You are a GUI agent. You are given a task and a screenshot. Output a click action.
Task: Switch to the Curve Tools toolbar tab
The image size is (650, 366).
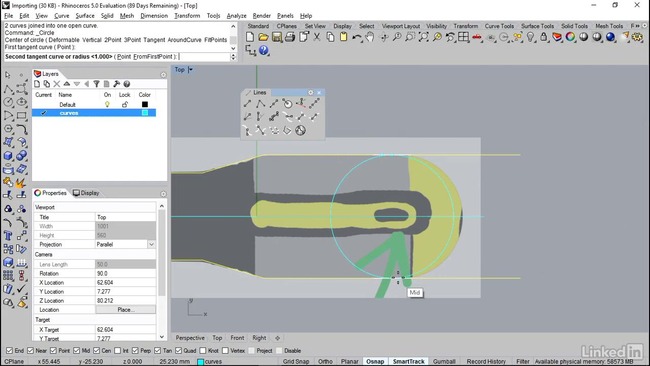pos(499,26)
